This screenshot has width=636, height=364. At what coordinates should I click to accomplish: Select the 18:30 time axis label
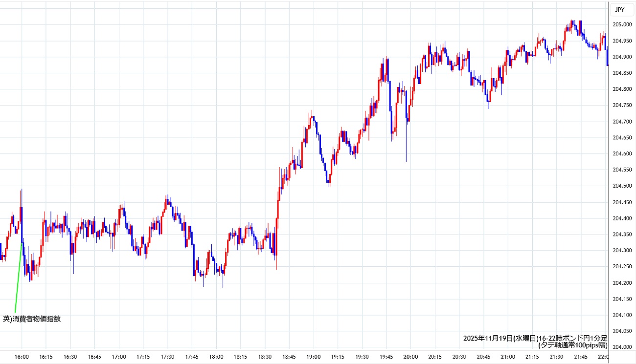pyautogui.click(x=265, y=357)
